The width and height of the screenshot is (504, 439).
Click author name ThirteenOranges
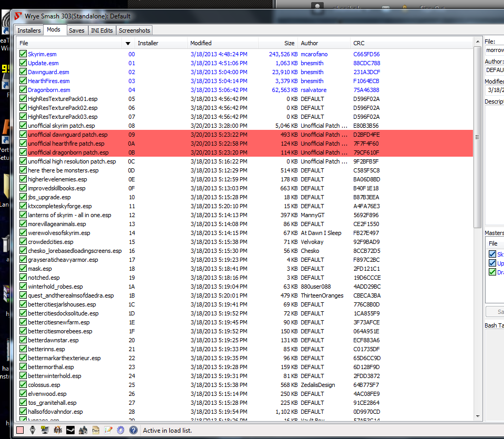[322, 295]
